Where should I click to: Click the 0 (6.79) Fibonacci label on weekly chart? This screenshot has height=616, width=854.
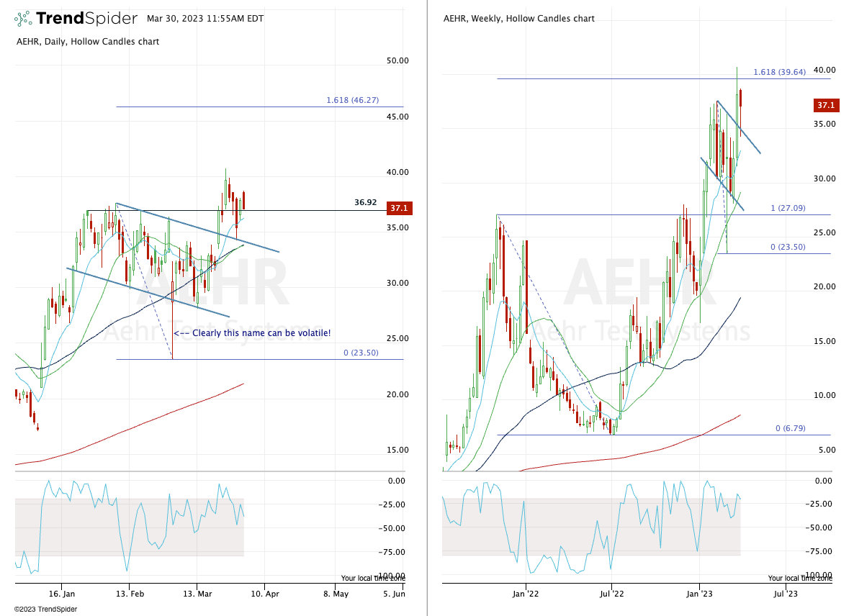click(x=791, y=428)
